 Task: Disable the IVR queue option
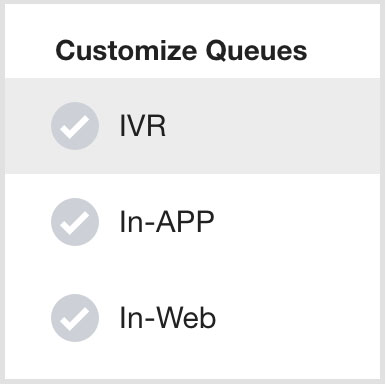tap(75, 126)
